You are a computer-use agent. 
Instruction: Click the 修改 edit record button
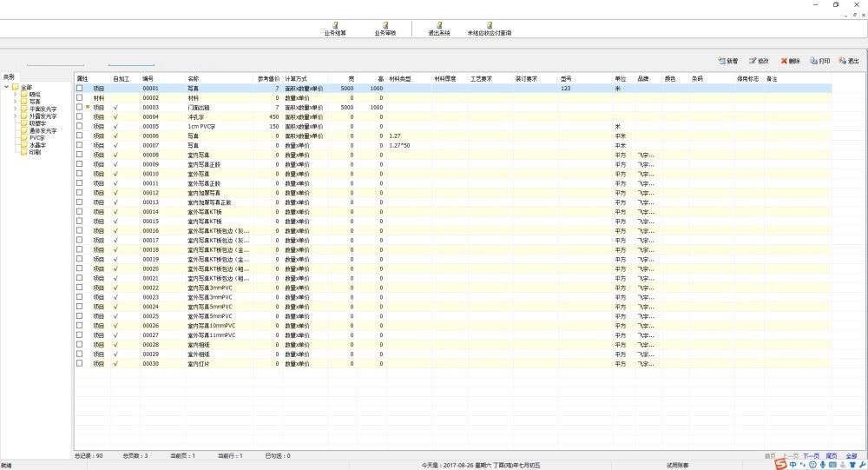(x=759, y=61)
